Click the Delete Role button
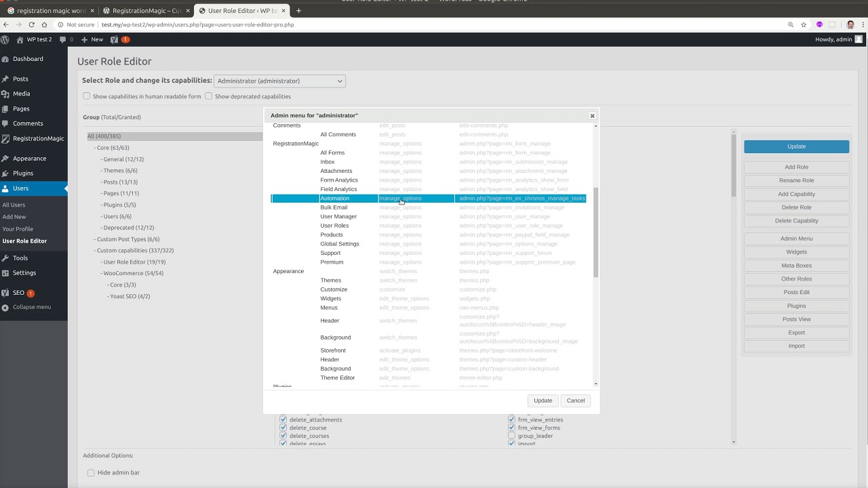This screenshot has width=868, height=488. [x=796, y=207]
